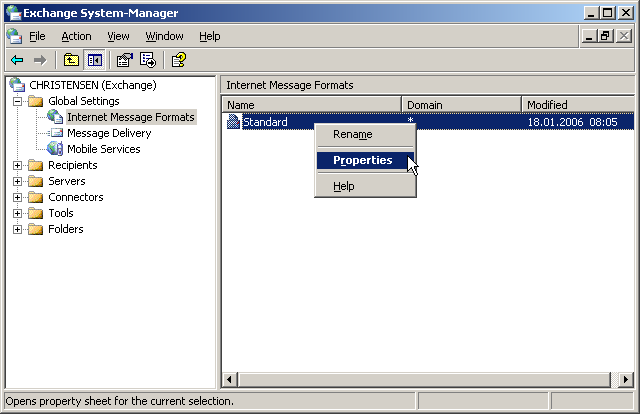Click the Back arrow toolbar button
The width and height of the screenshot is (640, 414).
(17, 60)
